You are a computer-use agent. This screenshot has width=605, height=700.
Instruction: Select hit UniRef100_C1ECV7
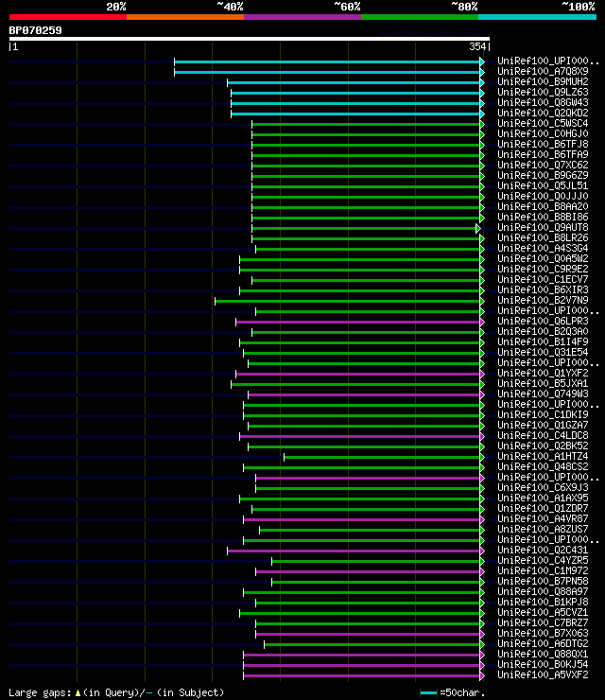pyautogui.click(x=543, y=279)
